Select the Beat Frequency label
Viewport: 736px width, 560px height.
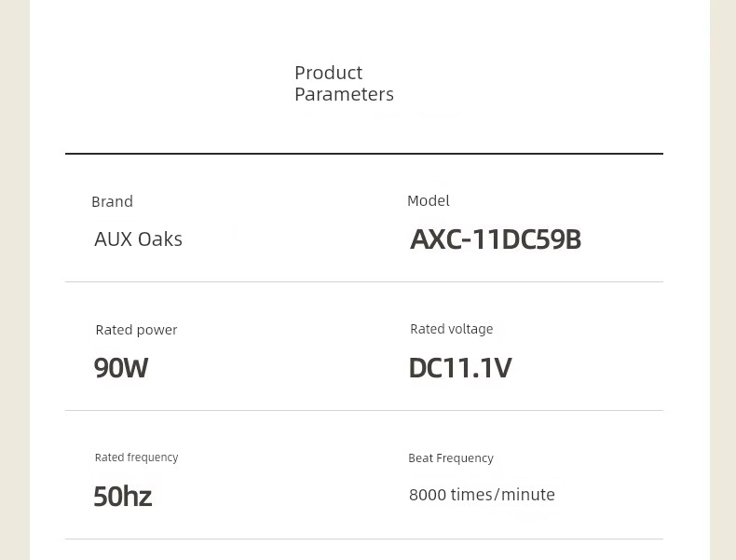point(451,458)
